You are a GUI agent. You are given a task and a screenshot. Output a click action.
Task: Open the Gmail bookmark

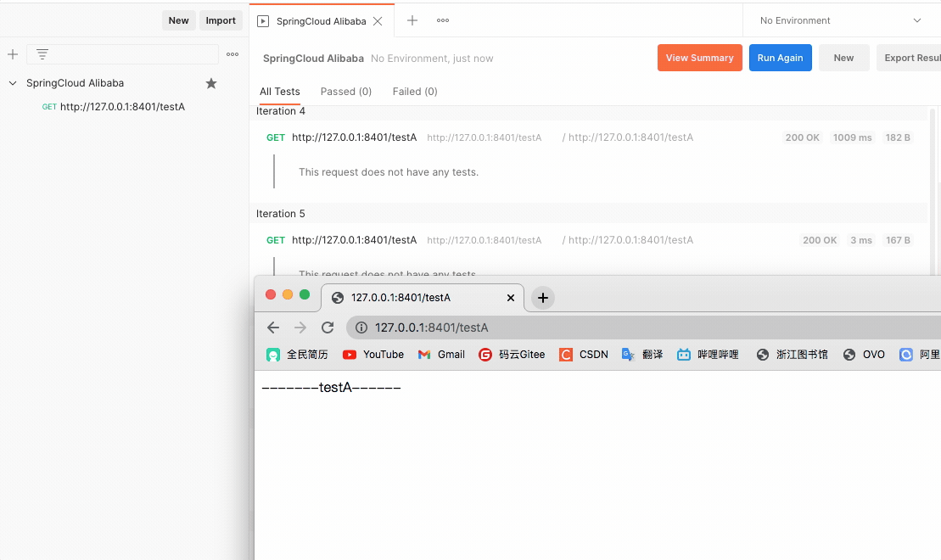[441, 355]
